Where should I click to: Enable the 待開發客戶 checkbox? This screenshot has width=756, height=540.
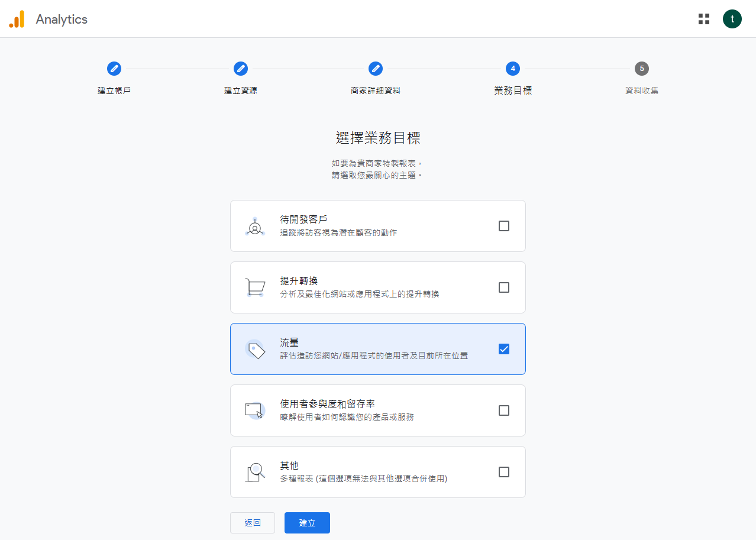[x=503, y=226]
